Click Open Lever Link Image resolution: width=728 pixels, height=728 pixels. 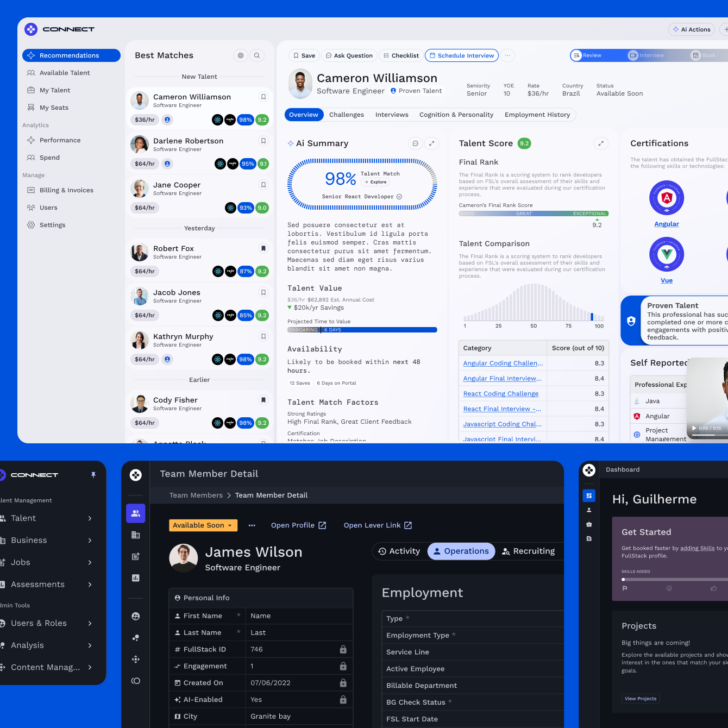click(x=378, y=525)
